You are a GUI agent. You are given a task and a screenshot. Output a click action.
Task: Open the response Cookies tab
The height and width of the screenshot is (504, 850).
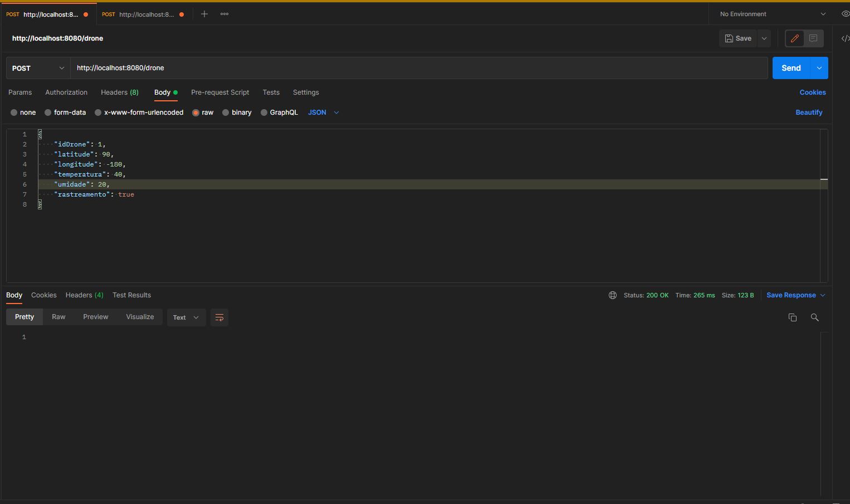point(44,295)
